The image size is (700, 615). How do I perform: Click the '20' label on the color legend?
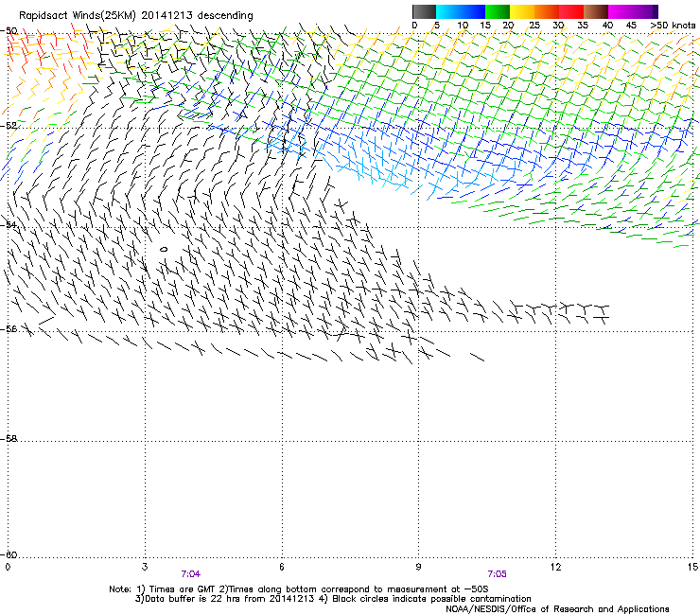click(x=509, y=26)
